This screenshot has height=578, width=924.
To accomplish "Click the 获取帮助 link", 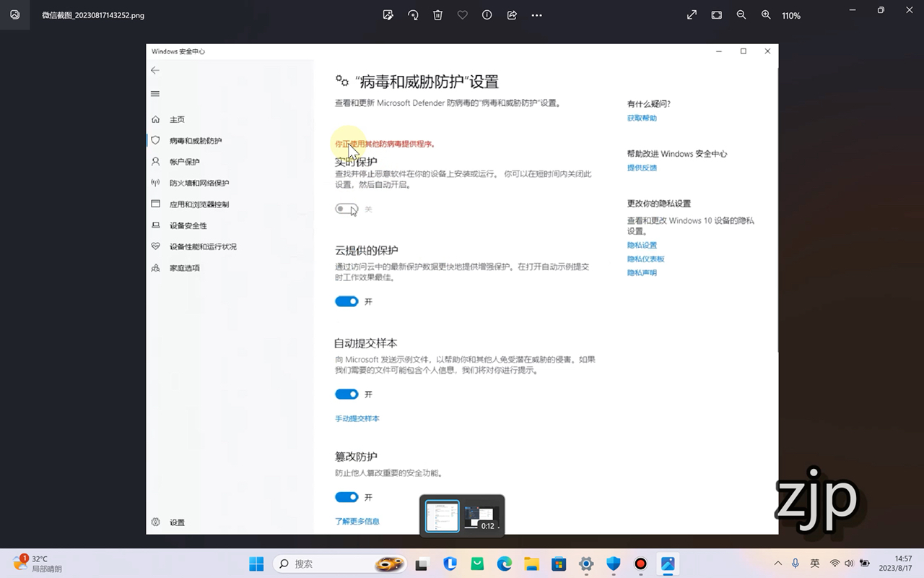I will click(642, 118).
